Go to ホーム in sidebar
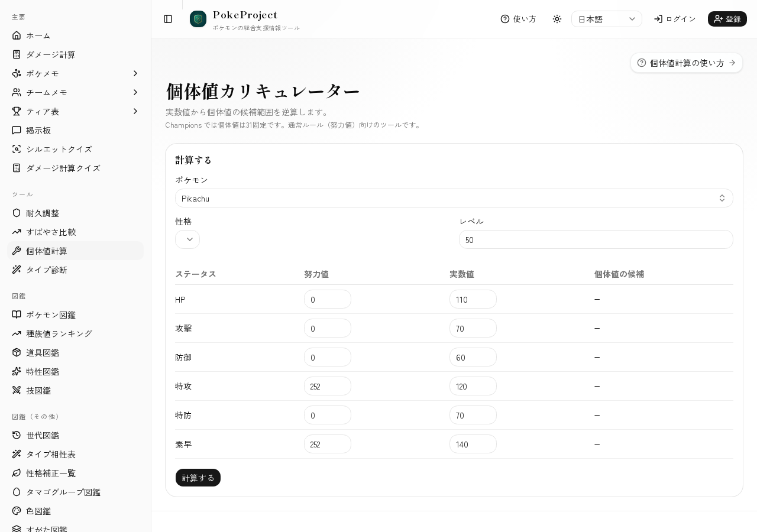Viewport: 757px width, 532px height. pyautogui.click(x=75, y=35)
